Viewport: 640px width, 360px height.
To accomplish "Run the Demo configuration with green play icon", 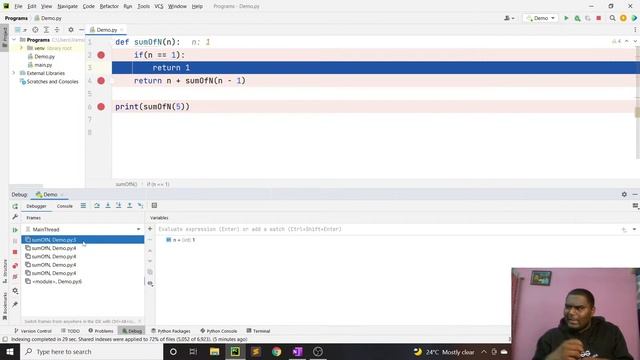I will [566, 18].
